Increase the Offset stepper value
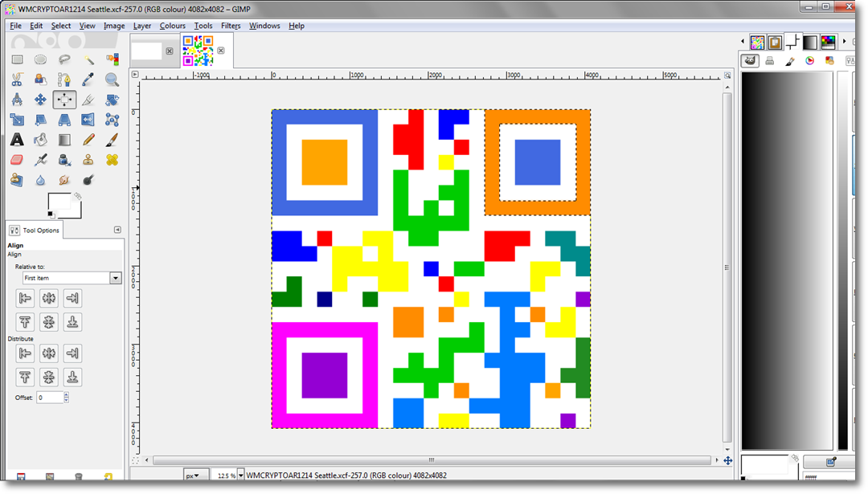The width and height of the screenshot is (868, 494). click(67, 394)
